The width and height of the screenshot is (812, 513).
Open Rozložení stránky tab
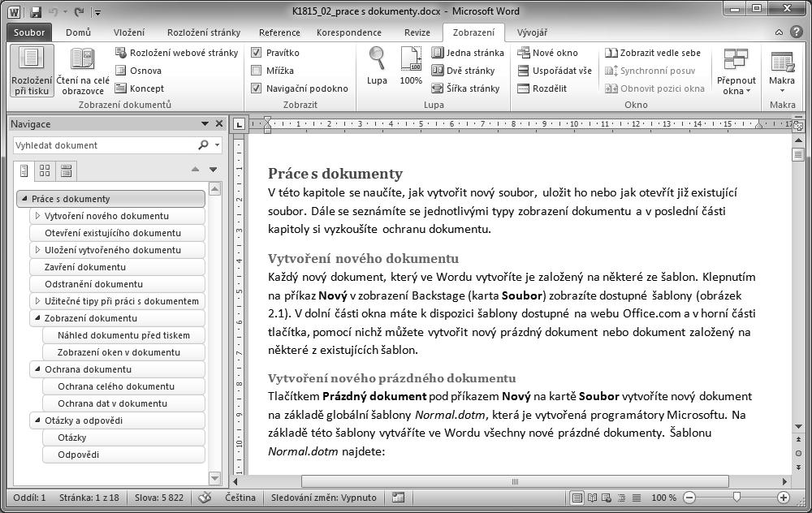tap(204, 32)
